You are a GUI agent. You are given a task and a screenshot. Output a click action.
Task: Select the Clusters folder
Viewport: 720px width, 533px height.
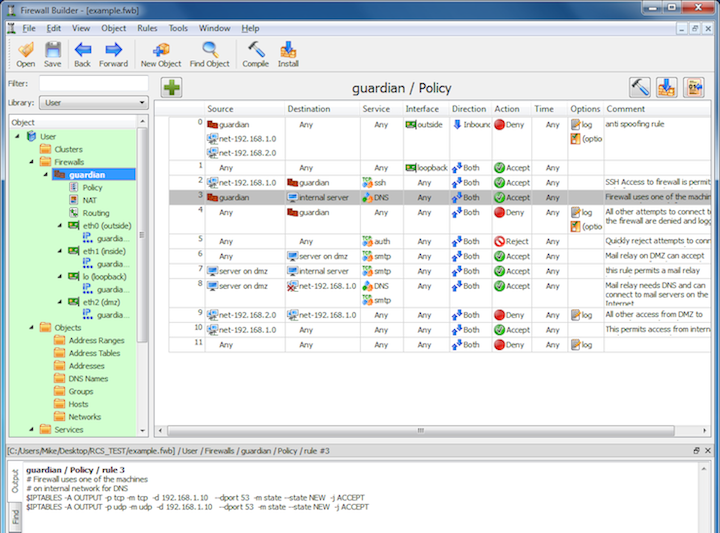point(61,149)
